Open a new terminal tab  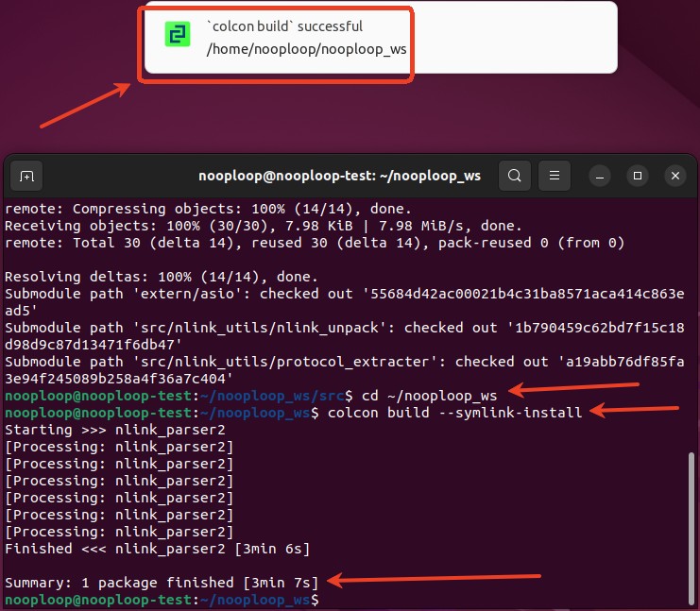(26, 176)
